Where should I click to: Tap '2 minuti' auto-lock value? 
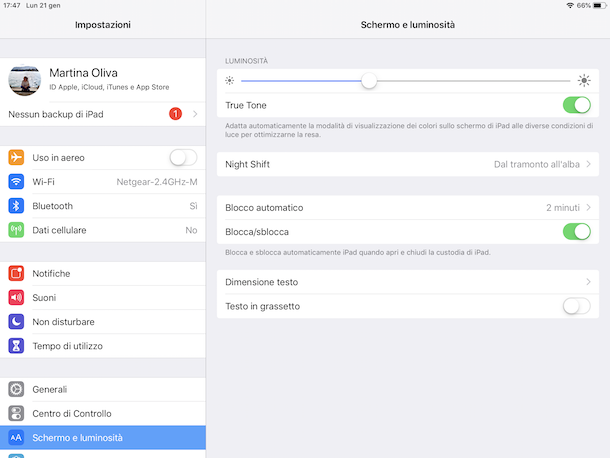click(563, 207)
